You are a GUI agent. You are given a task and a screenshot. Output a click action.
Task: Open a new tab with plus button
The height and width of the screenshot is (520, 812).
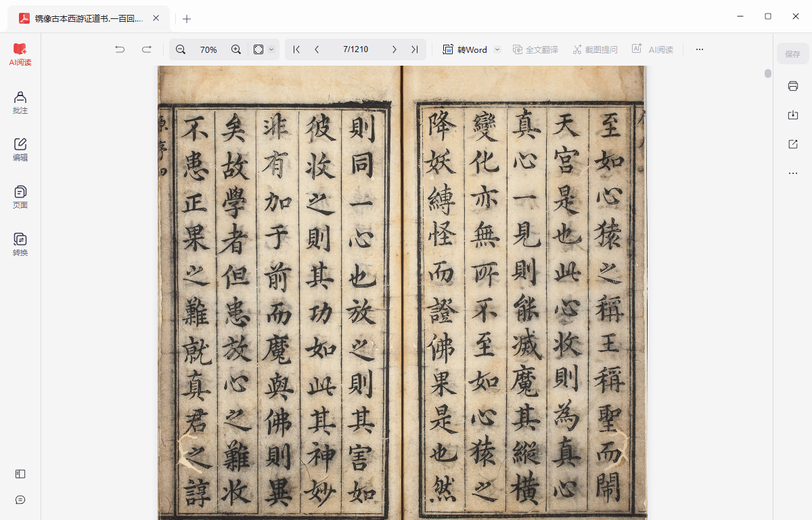pos(187,19)
